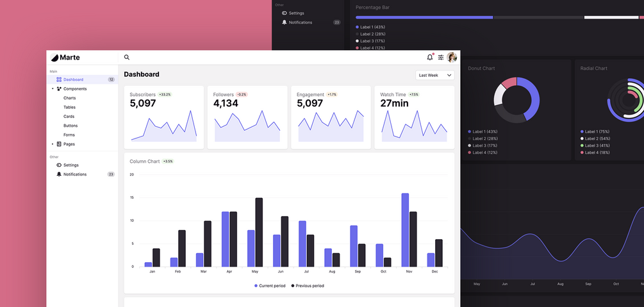Image resolution: width=644 pixels, height=307 pixels.
Task: Click the purple segment of the Percentage Bar
Action: pos(424,18)
